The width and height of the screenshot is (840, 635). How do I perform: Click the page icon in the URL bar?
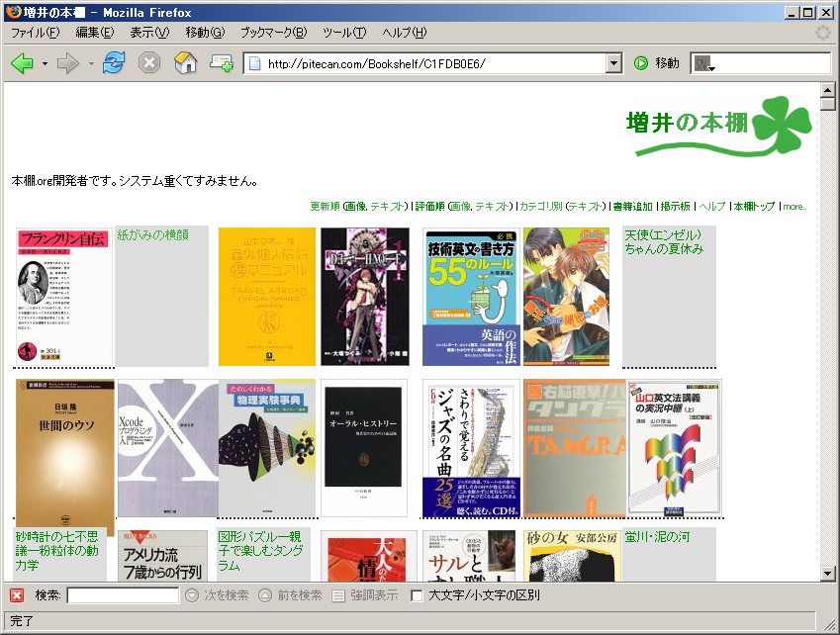[x=255, y=63]
